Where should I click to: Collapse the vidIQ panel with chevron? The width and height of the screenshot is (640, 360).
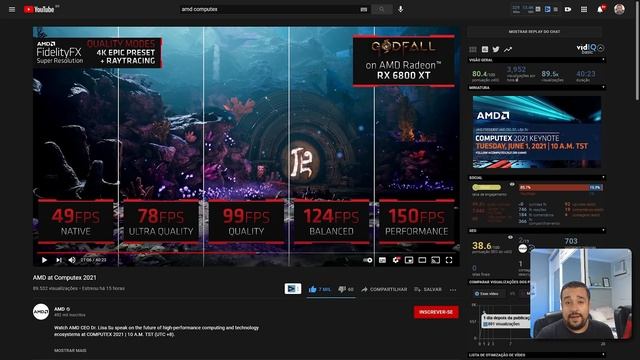[600, 48]
